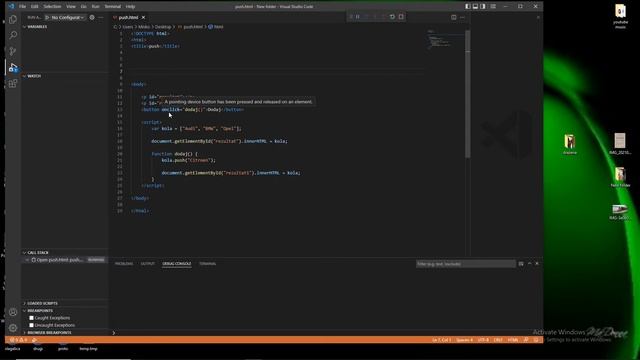
Task: Open launch.json gear beside No Configurations
Action: [92, 18]
